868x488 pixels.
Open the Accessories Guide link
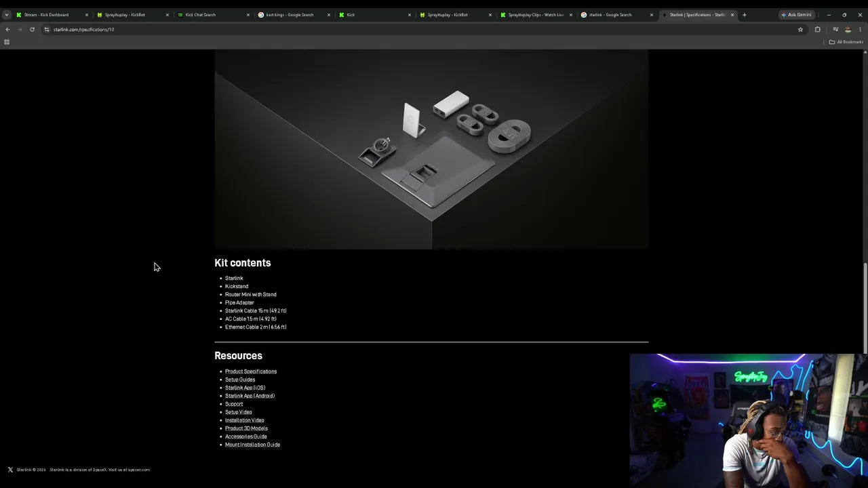coord(246,436)
